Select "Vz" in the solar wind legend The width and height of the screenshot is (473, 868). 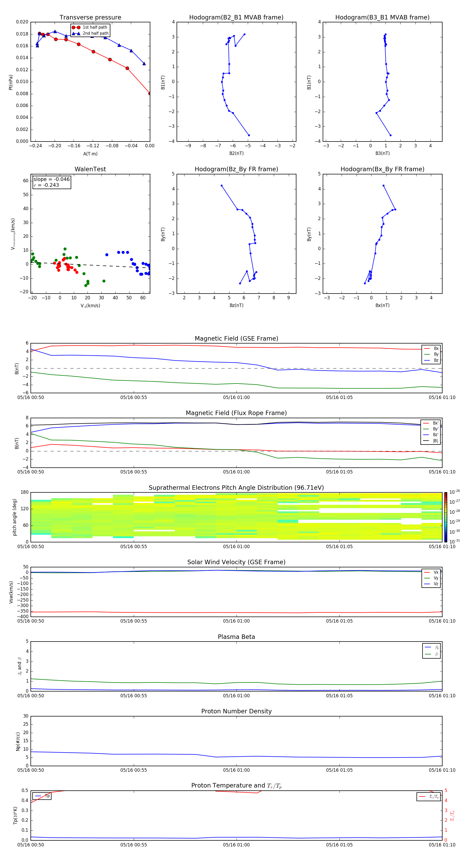[431, 584]
